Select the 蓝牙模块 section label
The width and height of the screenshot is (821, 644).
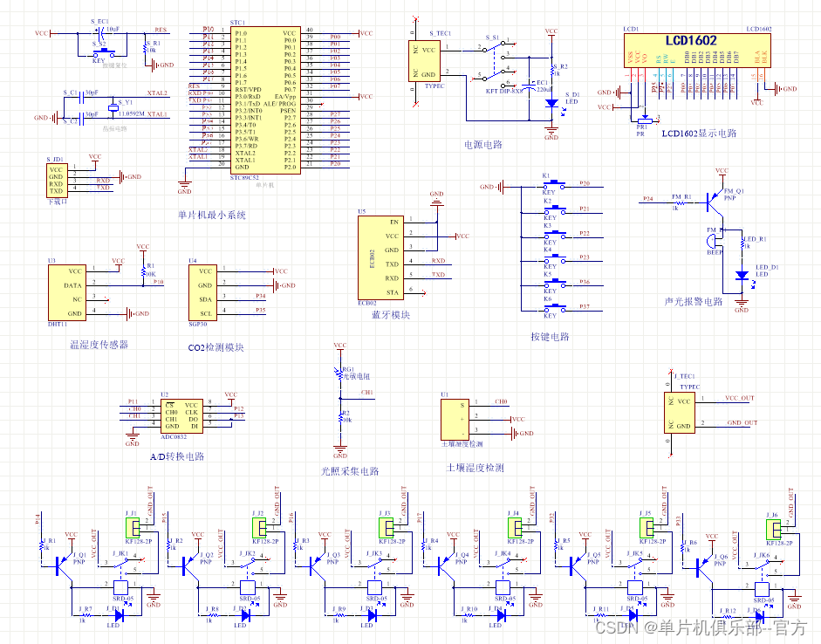391,315
